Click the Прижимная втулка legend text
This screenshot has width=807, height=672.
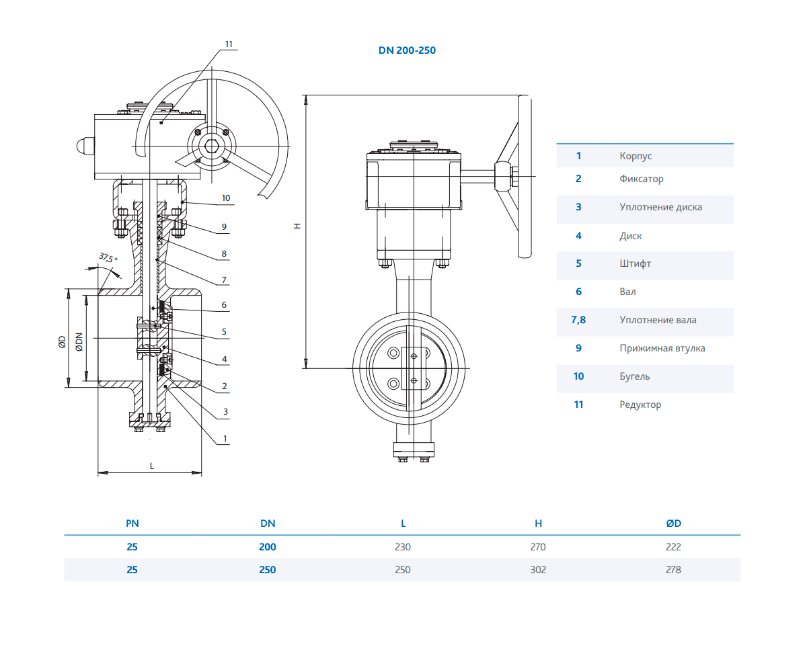point(662,348)
